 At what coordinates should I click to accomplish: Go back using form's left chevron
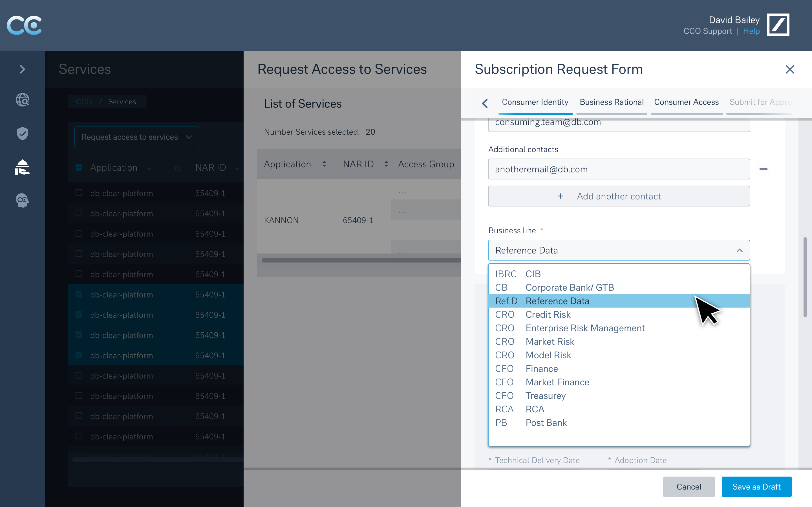[484, 103]
